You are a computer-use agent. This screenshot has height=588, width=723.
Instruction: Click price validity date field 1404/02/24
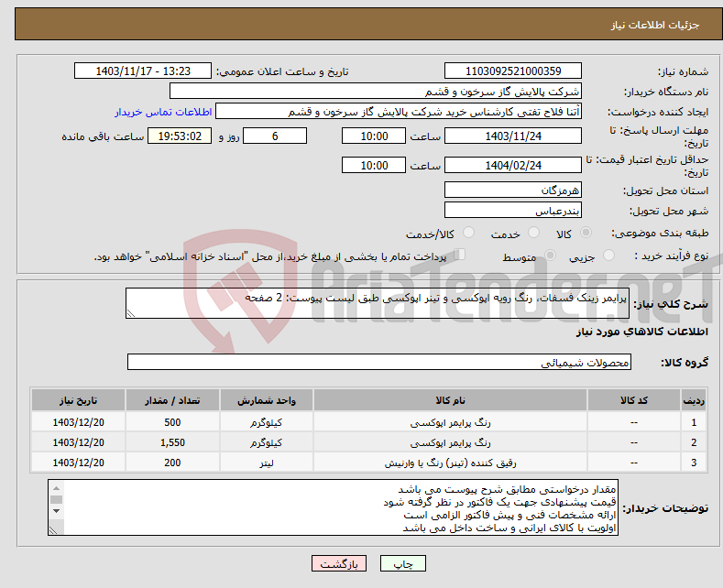tap(513, 165)
